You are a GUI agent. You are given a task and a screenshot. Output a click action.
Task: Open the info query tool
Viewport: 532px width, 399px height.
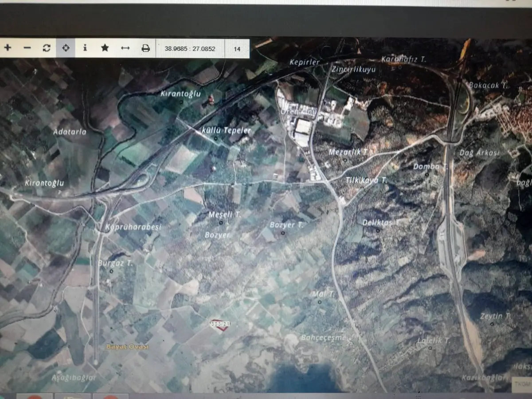85,48
